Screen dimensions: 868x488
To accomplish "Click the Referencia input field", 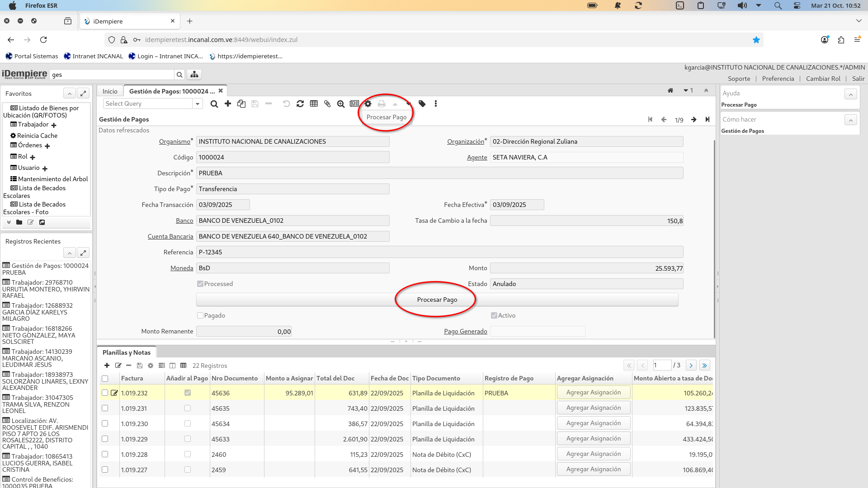I will pyautogui.click(x=439, y=252).
